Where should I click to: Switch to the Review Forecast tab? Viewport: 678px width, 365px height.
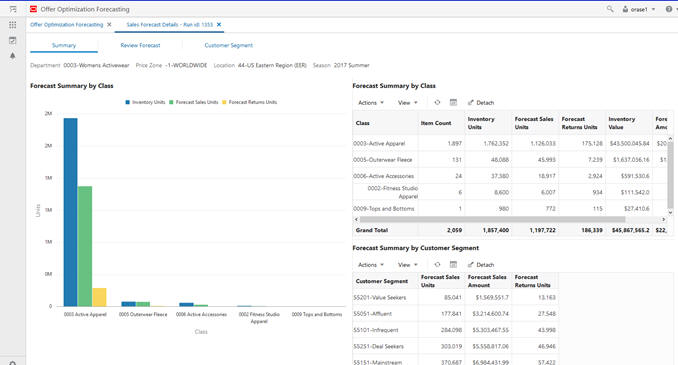click(140, 45)
